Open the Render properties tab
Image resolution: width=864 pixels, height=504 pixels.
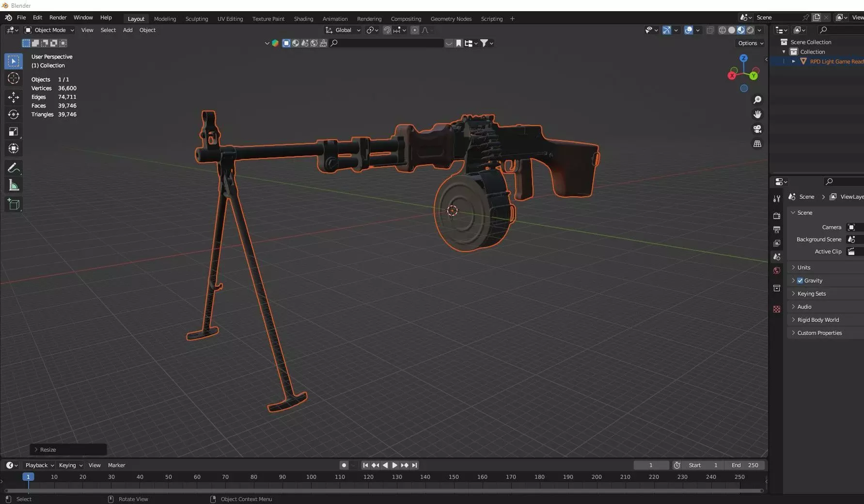(x=777, y=216)
